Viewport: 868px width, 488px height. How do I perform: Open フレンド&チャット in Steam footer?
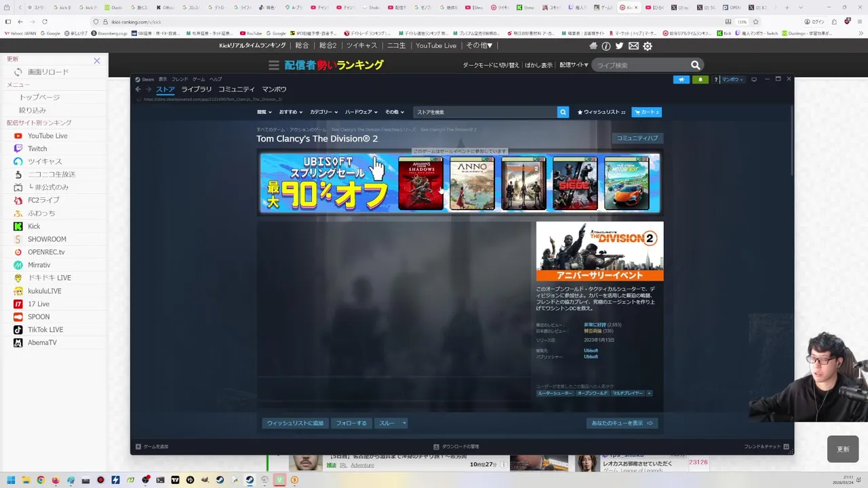[766, 447]
